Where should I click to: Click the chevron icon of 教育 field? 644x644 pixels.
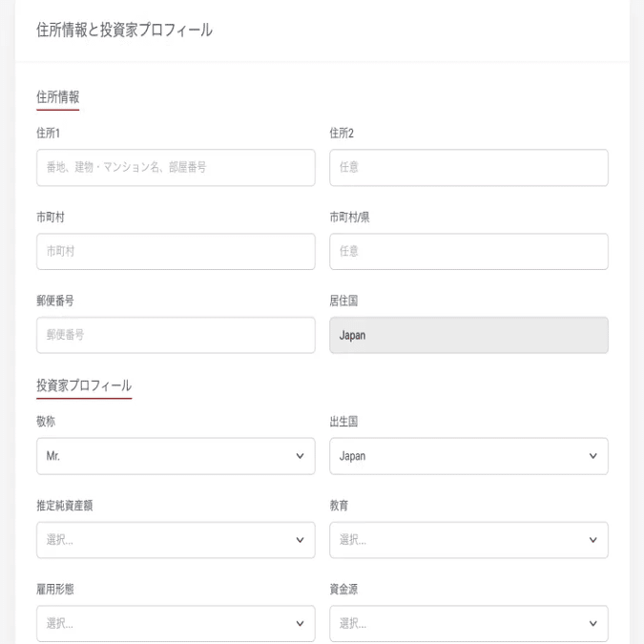click(x=593, y=540)
